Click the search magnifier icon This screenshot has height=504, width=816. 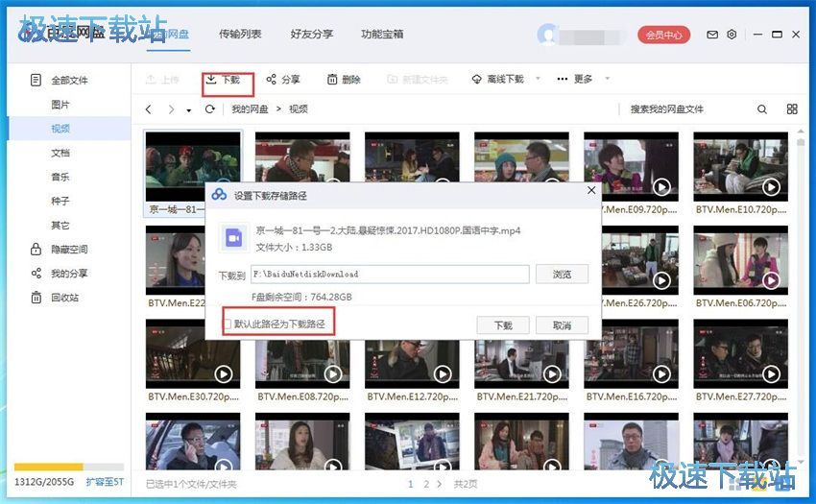coord(762,109)
